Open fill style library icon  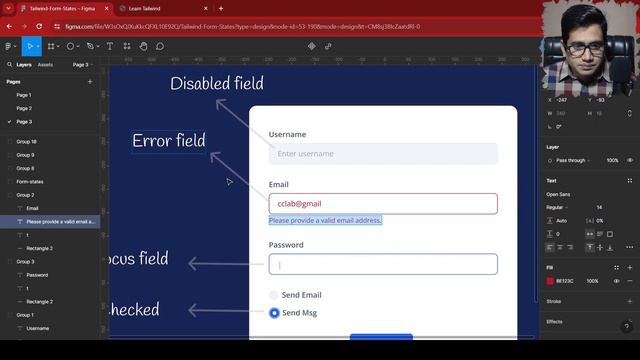click(x=617, y=268)
